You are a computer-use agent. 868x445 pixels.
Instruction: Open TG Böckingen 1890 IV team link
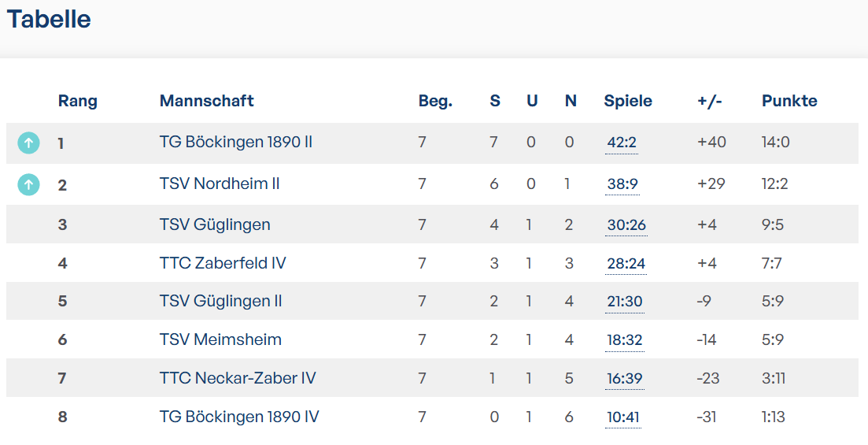point(239,417)
